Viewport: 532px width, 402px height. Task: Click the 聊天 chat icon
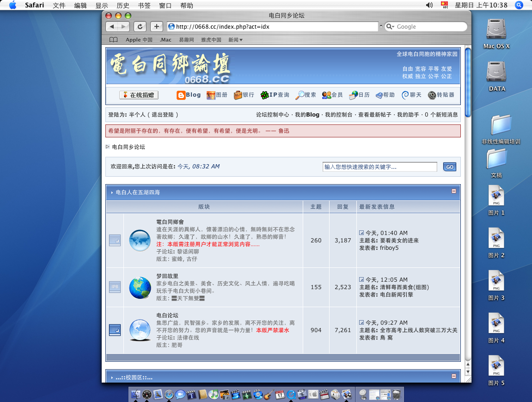click(x=405, y=95)
